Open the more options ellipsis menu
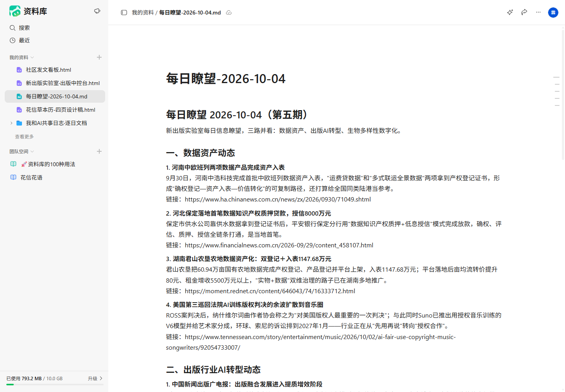 (x=538, y=12)
